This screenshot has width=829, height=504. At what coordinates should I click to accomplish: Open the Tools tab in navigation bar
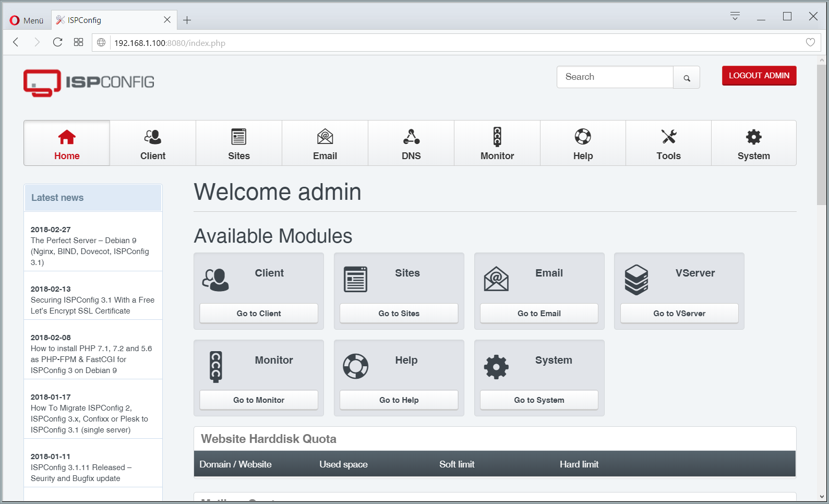pyautogui.click(x=668, y=143)
